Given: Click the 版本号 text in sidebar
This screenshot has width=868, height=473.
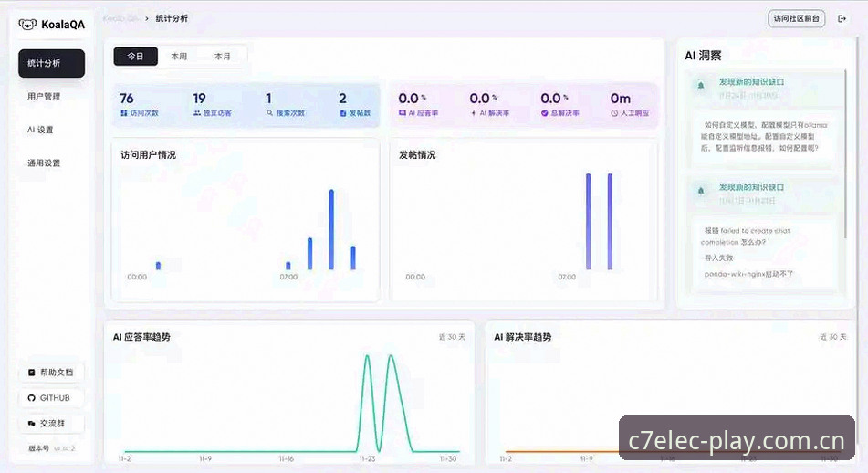Looking at the screenshot, I should click(x=38, y=448).
